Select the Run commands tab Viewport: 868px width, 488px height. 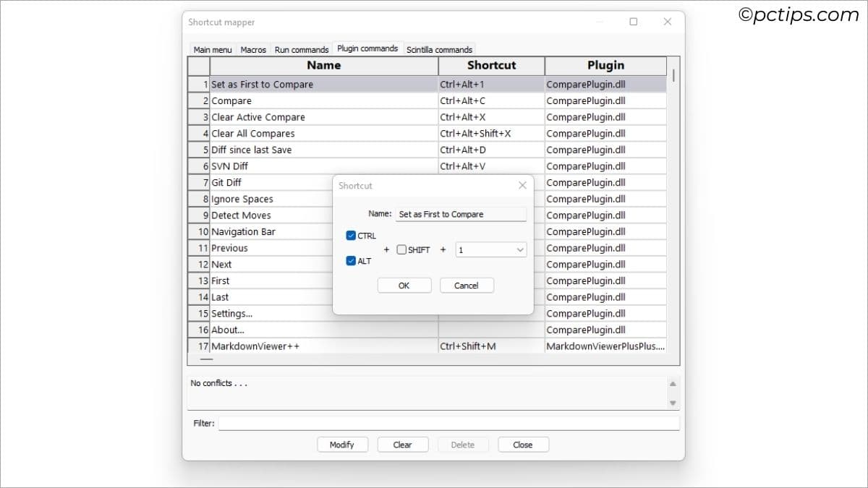coord(302,48)
